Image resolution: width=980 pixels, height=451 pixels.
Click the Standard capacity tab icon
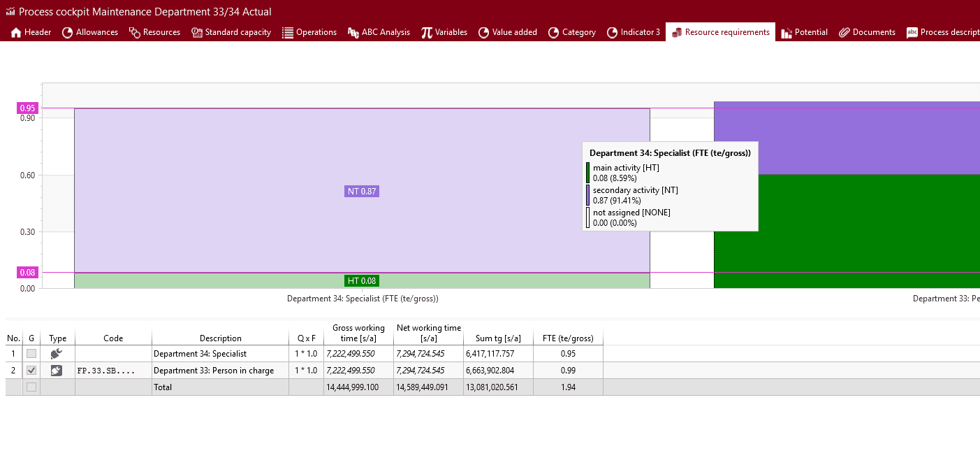pos(197,32)
